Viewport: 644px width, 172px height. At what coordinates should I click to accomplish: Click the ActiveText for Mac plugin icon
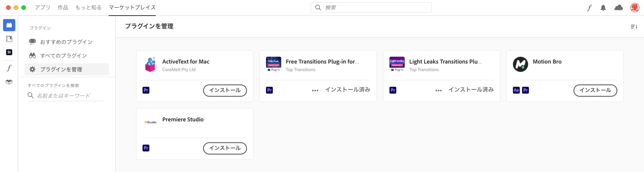click(x=150, y=64)
